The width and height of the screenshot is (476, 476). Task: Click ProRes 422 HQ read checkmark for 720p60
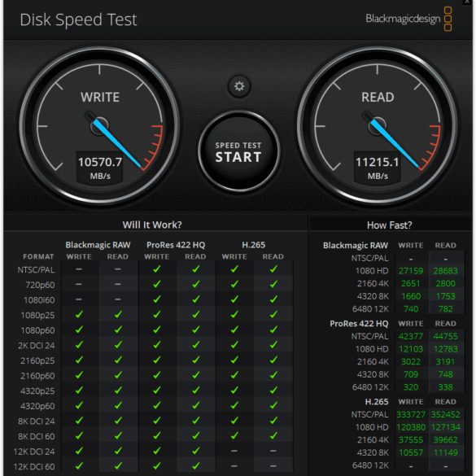(196, 284)
